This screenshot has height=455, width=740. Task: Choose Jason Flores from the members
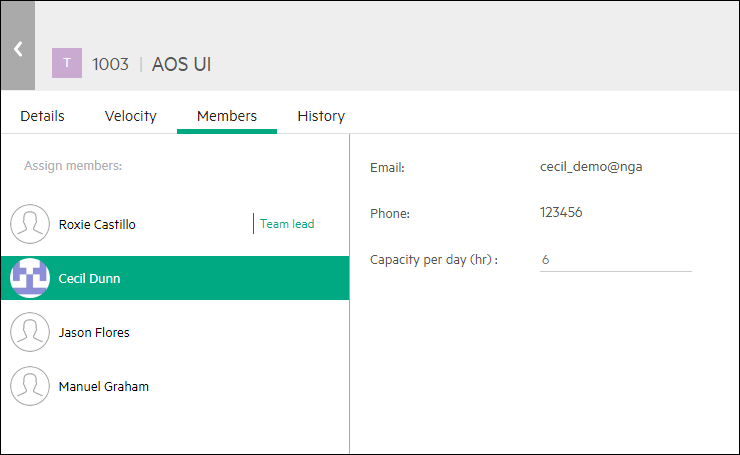pos(94,332)
